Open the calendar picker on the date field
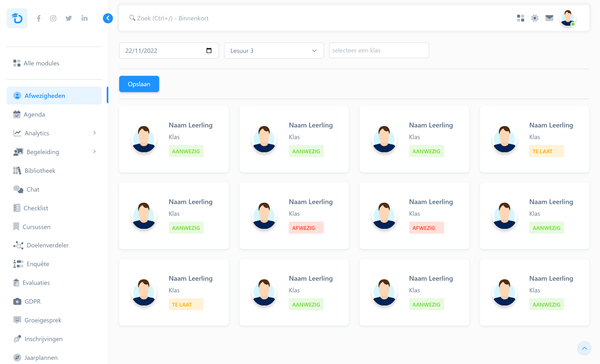The width and height of the screenshot is (600, 364). coord(209,50)
